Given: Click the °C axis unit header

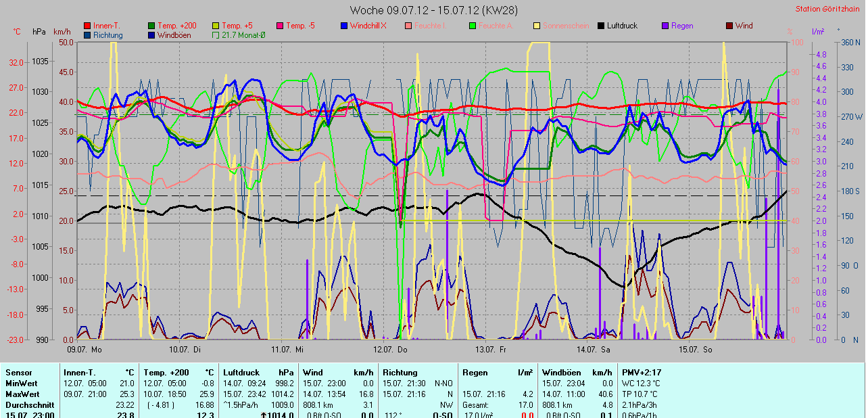Looking at the screenshot, I should pos(17,32).
